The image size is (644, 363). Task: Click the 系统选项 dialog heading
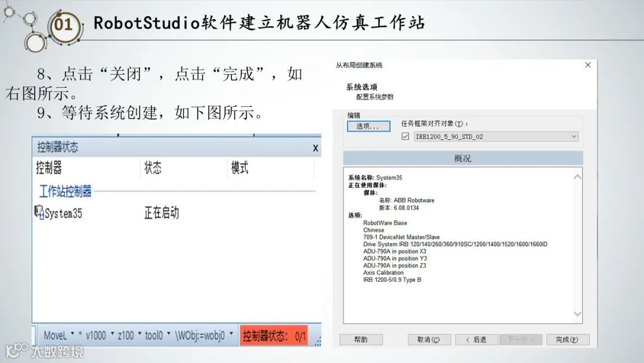[361, 87]
